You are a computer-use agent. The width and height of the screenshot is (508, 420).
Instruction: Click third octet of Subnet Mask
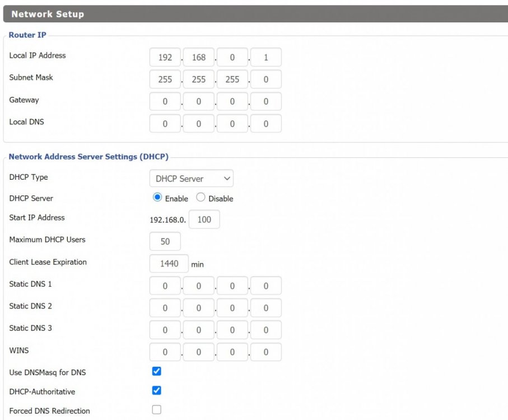tap(232, 80)
